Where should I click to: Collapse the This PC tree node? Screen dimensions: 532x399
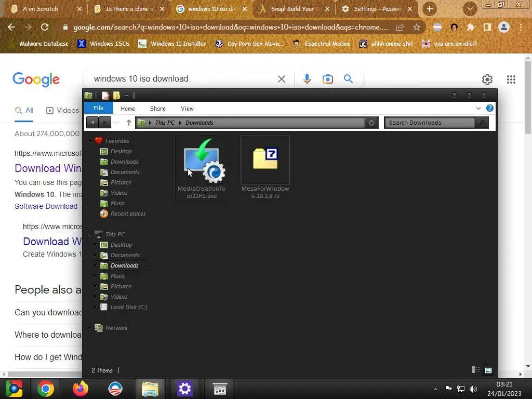click(90, 234)
